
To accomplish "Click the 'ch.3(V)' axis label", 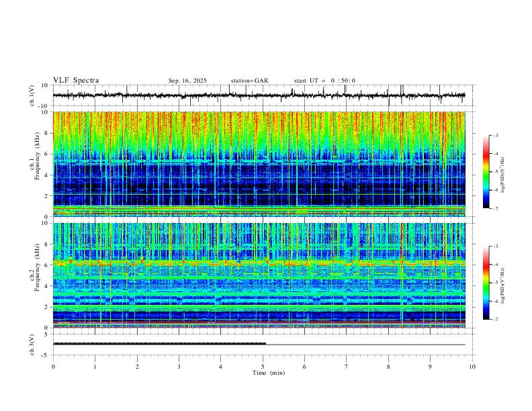I will click(32, 345).
